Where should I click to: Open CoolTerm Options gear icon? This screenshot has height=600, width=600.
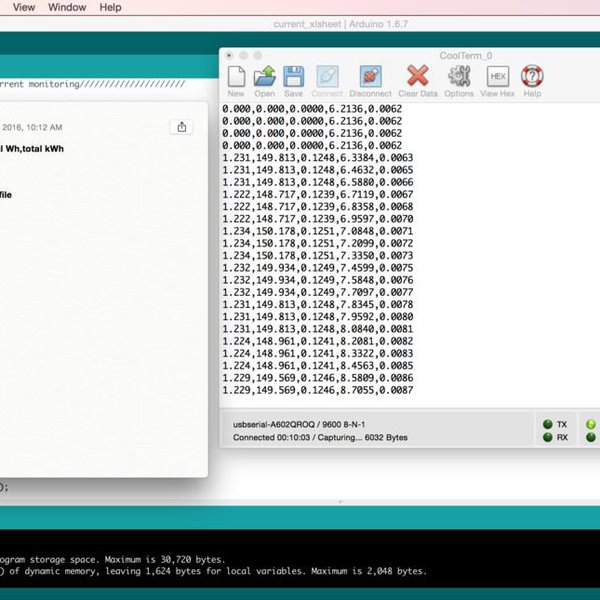(459, 78)
